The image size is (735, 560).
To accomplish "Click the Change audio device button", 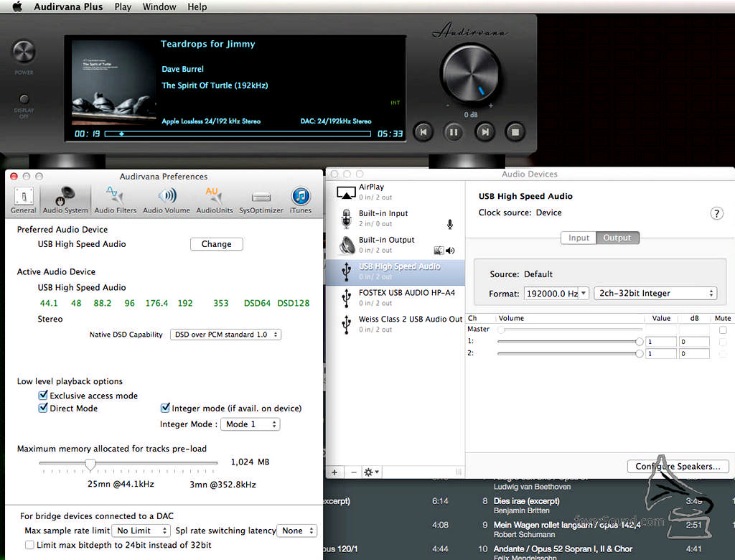I will tap(217, 244).
